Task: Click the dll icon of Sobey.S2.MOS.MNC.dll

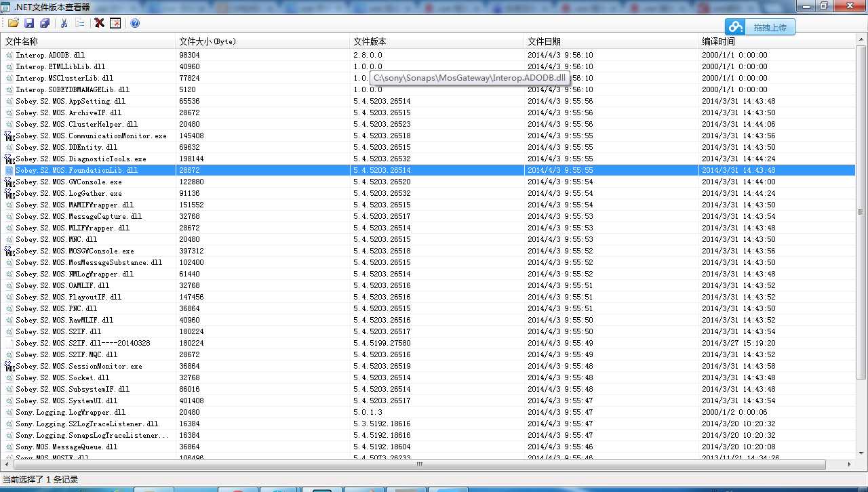Action: (x=9, y=239)
